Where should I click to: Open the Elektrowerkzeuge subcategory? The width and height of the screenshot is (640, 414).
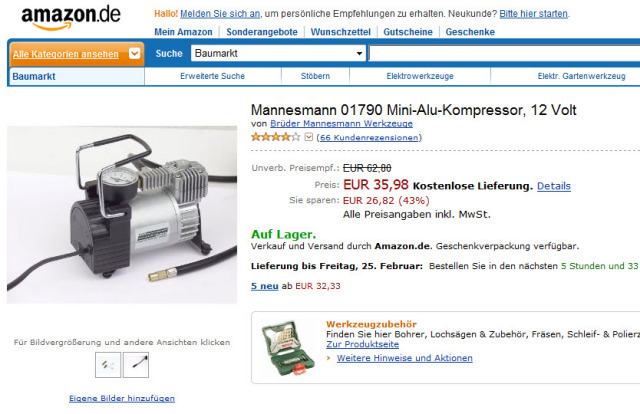point(420,76)
